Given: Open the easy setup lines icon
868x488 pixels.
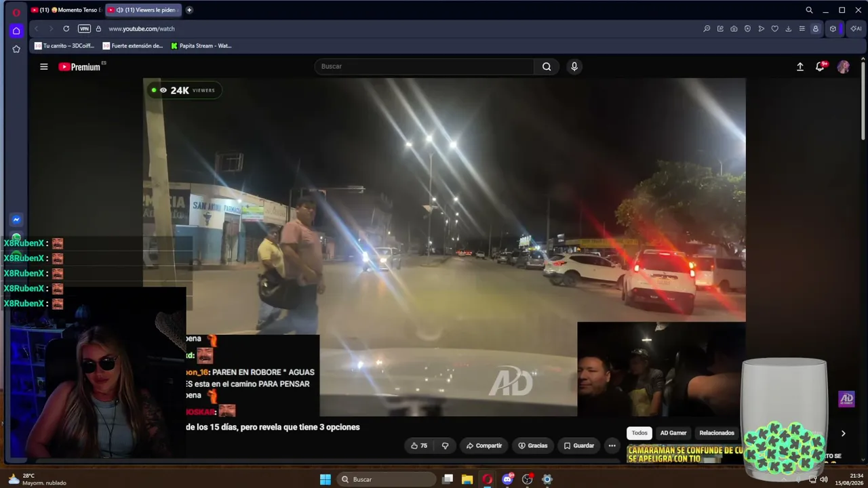Looking at the screenshot, I should [802, 28].
